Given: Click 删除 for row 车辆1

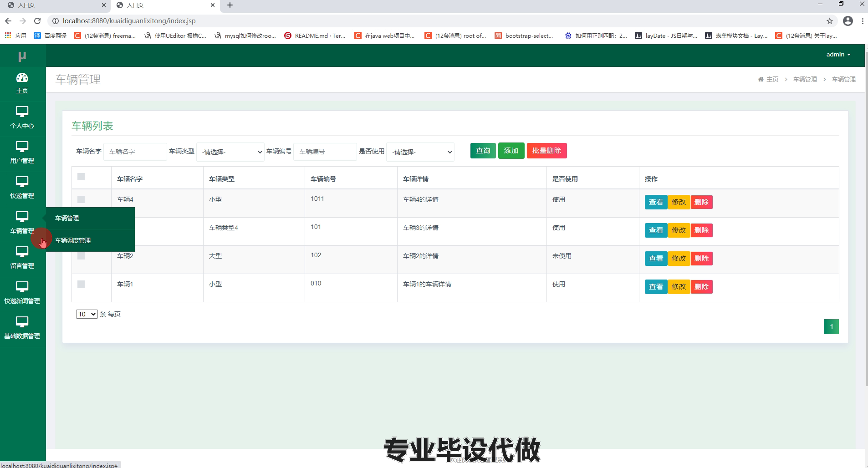Looking at the screenshot, I should click(701, 287).
